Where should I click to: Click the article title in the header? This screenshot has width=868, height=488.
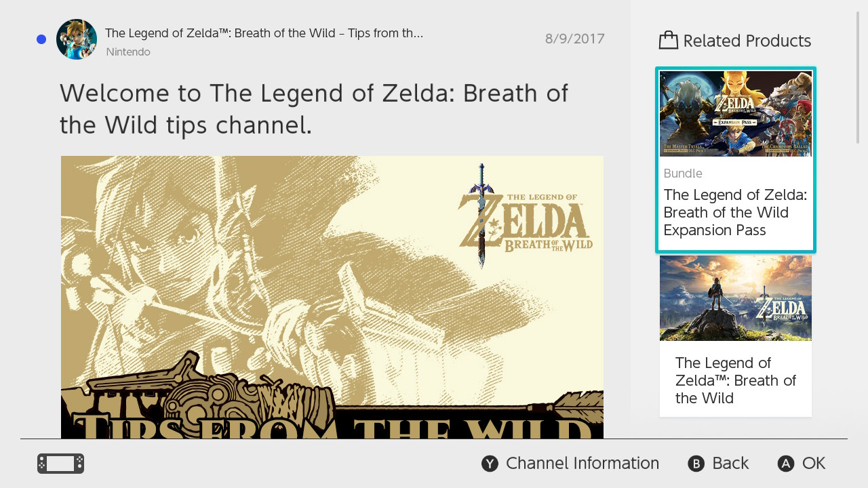tap(264, 33)
